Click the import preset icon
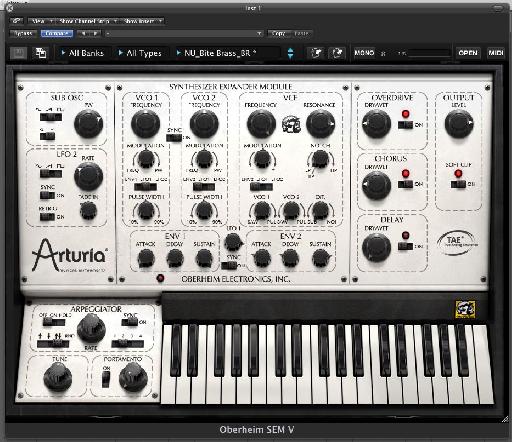Screen dimensions: 512x442 click(x=315, y=53)
